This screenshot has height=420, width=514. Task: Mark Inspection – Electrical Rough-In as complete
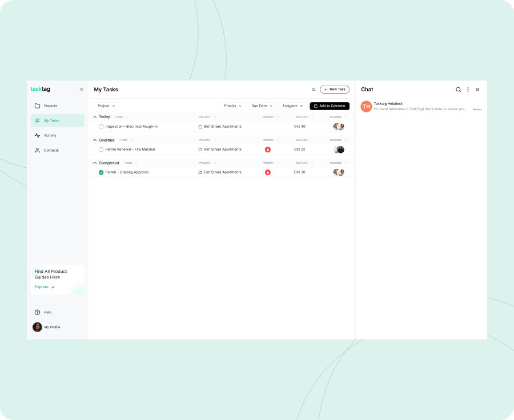[x=101, y=127]
